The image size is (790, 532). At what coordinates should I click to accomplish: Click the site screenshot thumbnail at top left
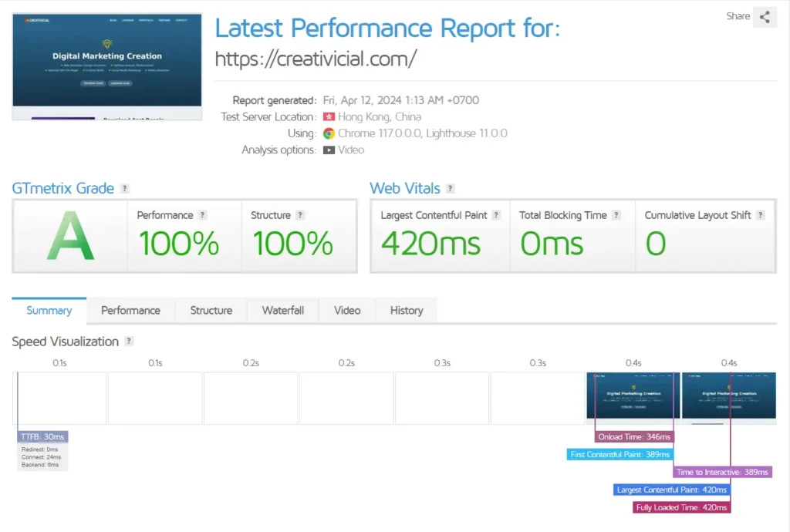[106, 66]
